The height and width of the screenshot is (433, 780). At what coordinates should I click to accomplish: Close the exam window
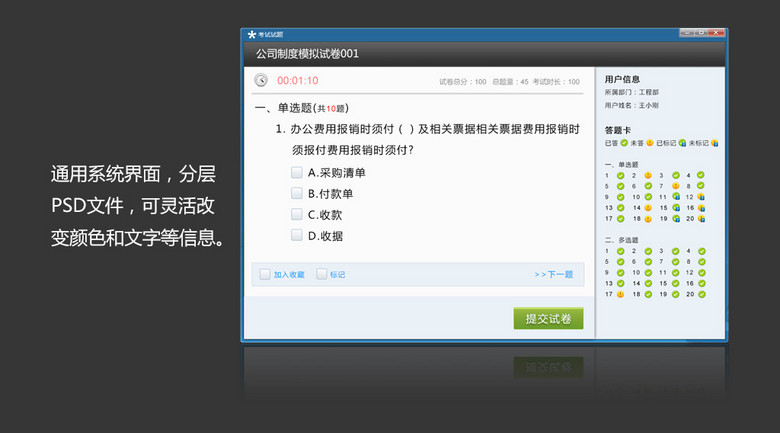716,33
